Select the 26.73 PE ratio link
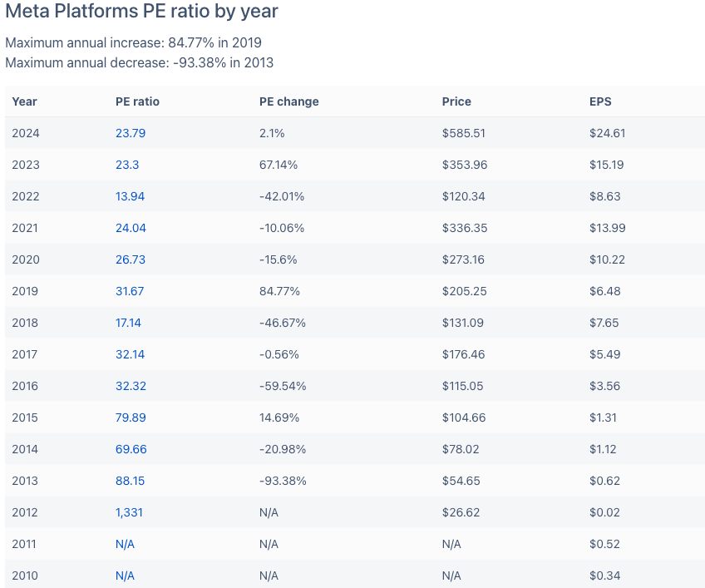The width and height of the screenshot is (705, 588). click(131, 259)
